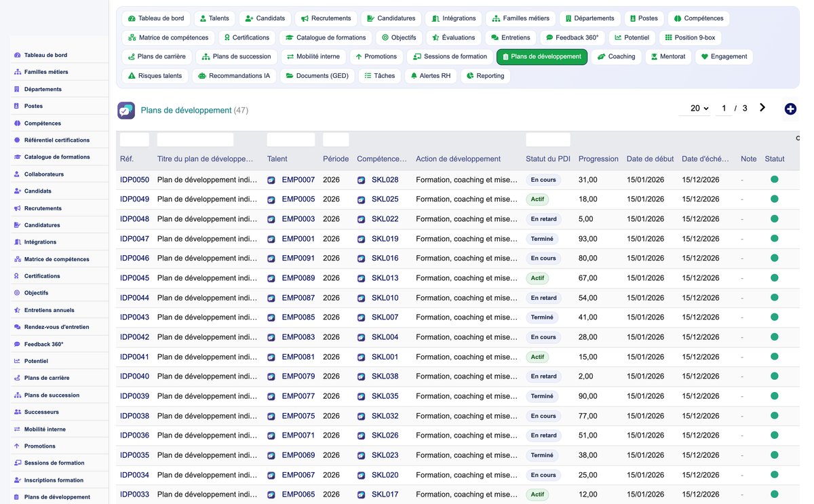This screenshot has width=814, height=504.
Task: Click the blue plus add-plan icon
Action: [790, 109]
